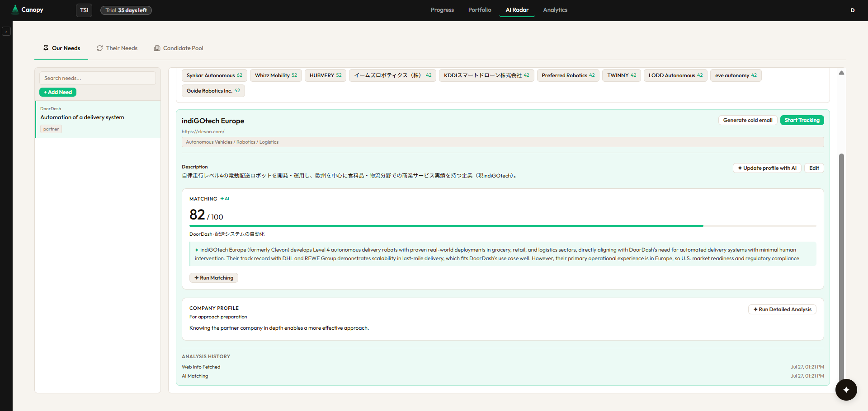Select the Guide Robotics Inc. chip

click(x=213, y=91)
